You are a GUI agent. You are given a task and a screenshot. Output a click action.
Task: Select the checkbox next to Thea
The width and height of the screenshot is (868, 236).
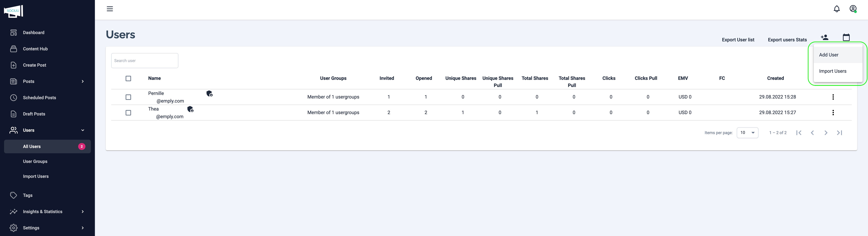(x=128, y=113)
